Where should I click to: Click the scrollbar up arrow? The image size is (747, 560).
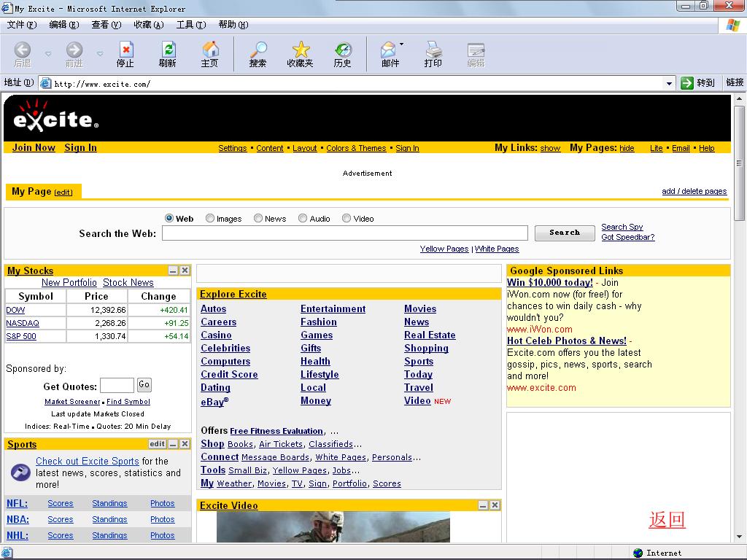pyautogui.click(x=739, y=99)
